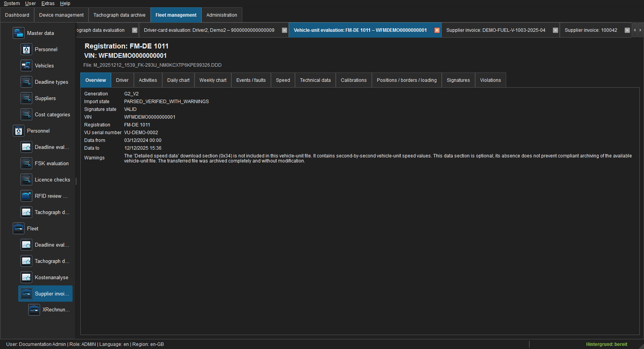Open the System menu
644x349 pixels.
pos(12,3)
